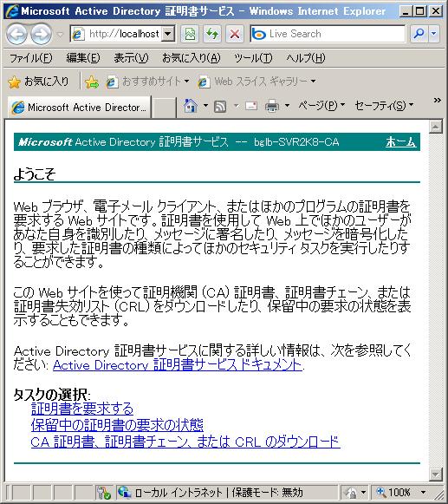Viewport: 448px width, 504px height.
Task: Expand the Home button dropdown arrow
Action: 205,106
